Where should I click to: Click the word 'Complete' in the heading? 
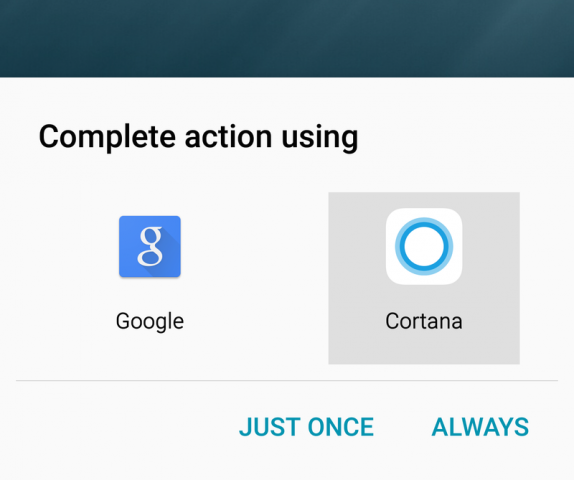tap(107, 137)
